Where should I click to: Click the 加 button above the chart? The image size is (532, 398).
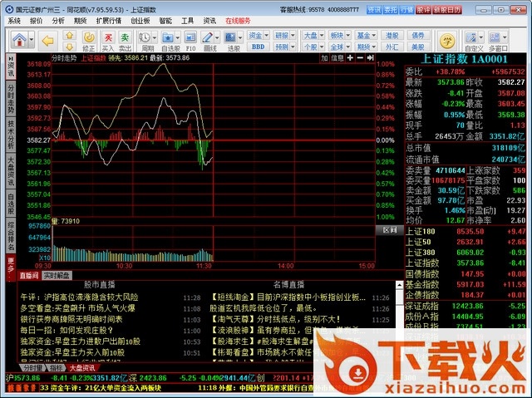click(324, 58)
